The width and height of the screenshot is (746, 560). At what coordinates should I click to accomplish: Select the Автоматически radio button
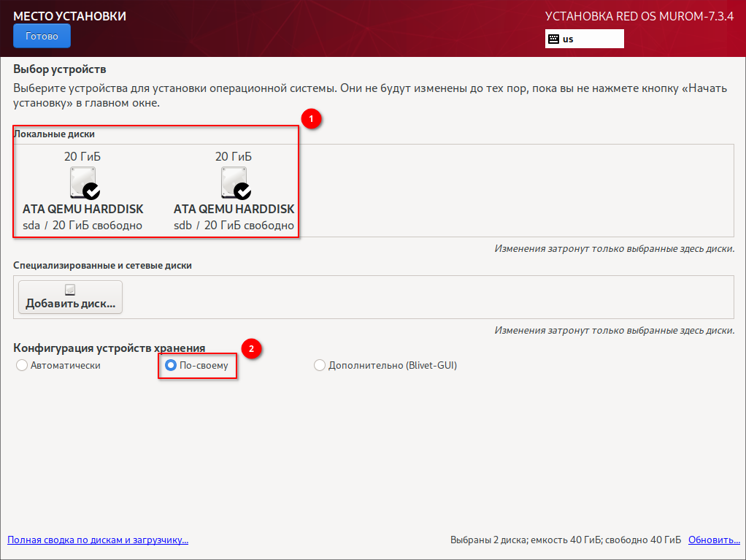pos(22,365)
